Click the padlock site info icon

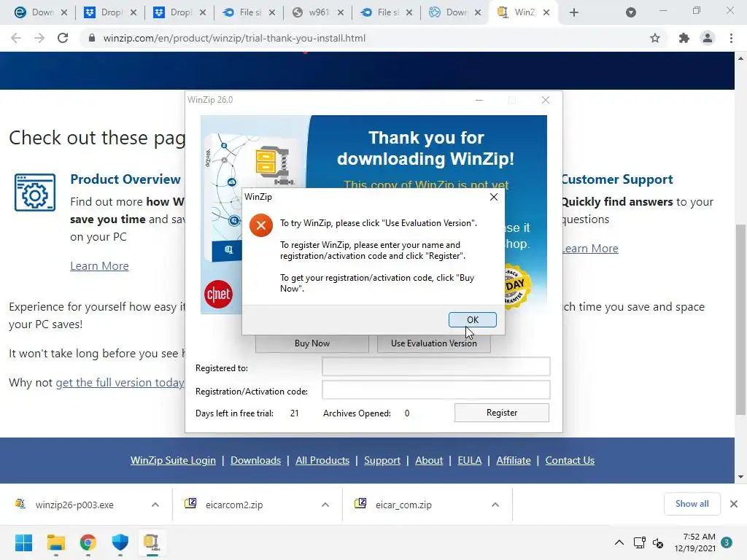point(91,38)
